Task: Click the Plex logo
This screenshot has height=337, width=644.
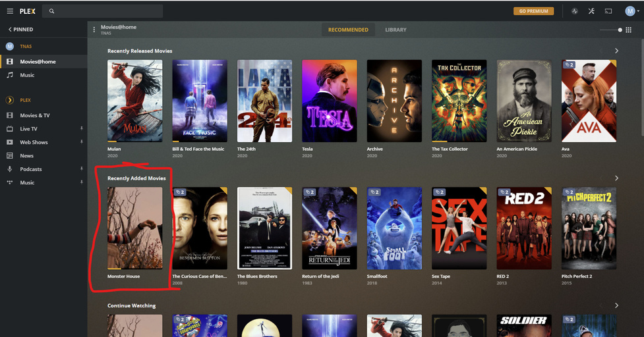Action: [28, 11]
